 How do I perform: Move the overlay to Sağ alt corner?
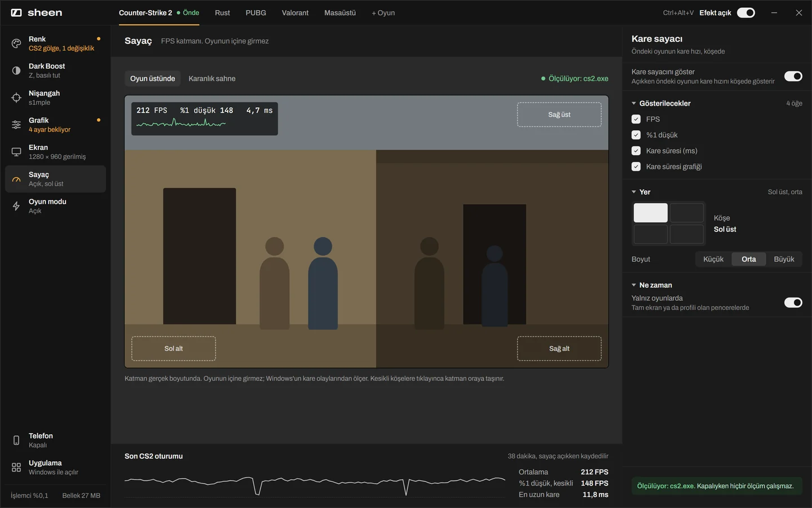tap(559, 349)
